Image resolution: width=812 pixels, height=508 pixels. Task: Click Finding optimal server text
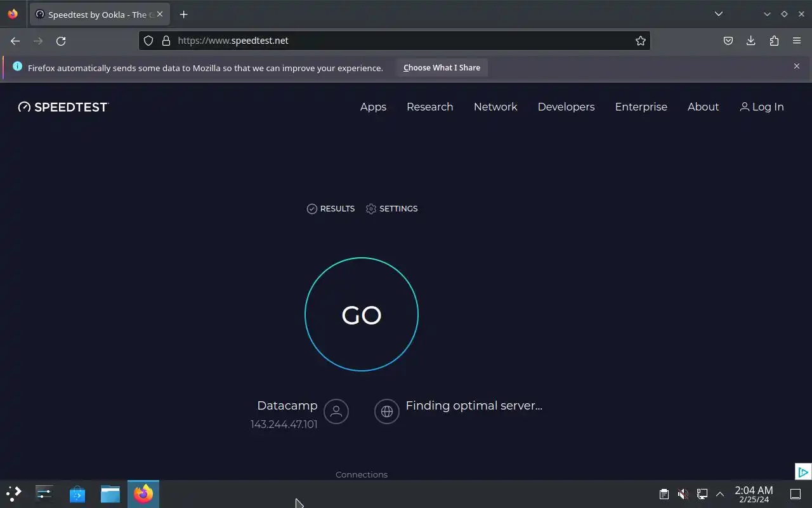(474, 405)
